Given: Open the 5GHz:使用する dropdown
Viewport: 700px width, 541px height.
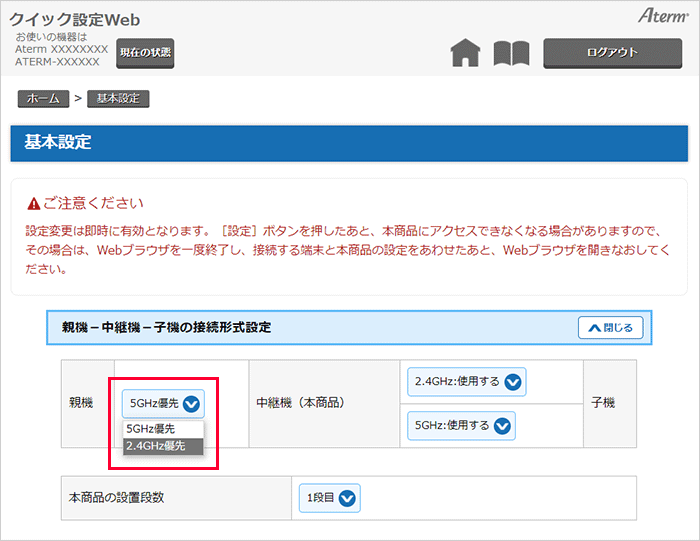Looking at the screenshot, I should (461, 425).
